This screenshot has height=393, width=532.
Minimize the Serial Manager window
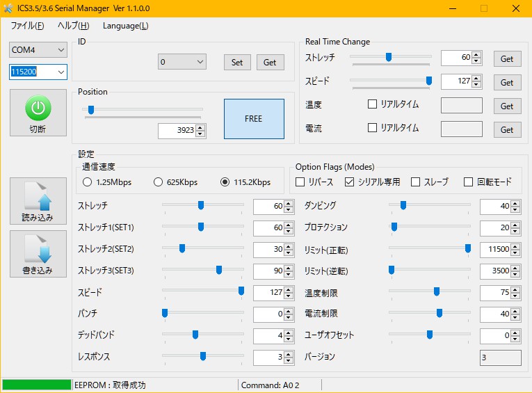(x=453, y=8)
